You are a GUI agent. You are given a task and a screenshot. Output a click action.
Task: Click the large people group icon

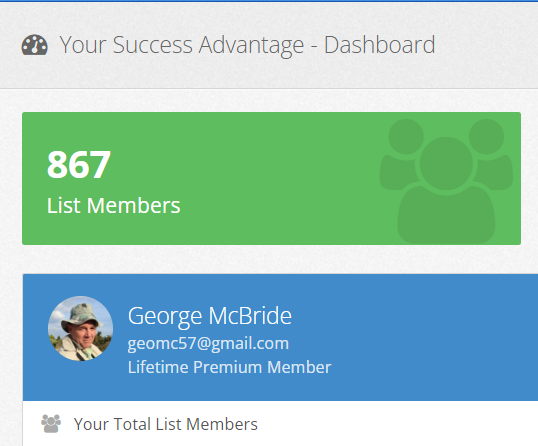pyautogui.click(x=446, y=181)
